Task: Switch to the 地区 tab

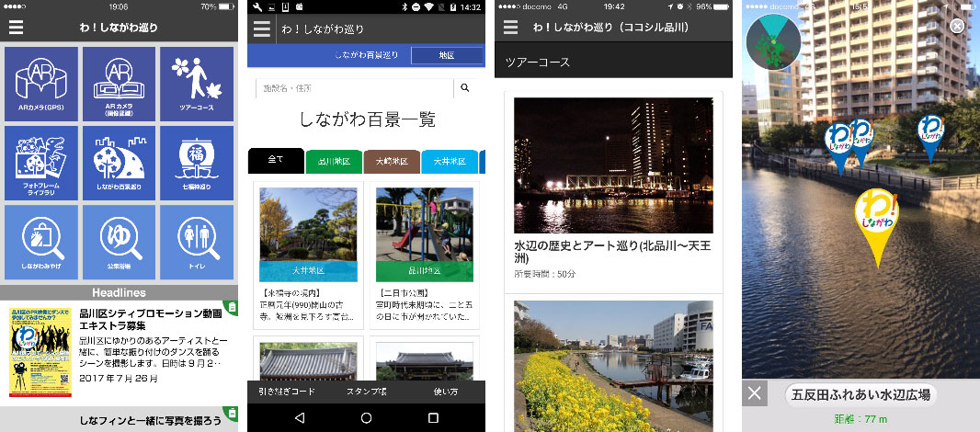Action: coord(446,56)
